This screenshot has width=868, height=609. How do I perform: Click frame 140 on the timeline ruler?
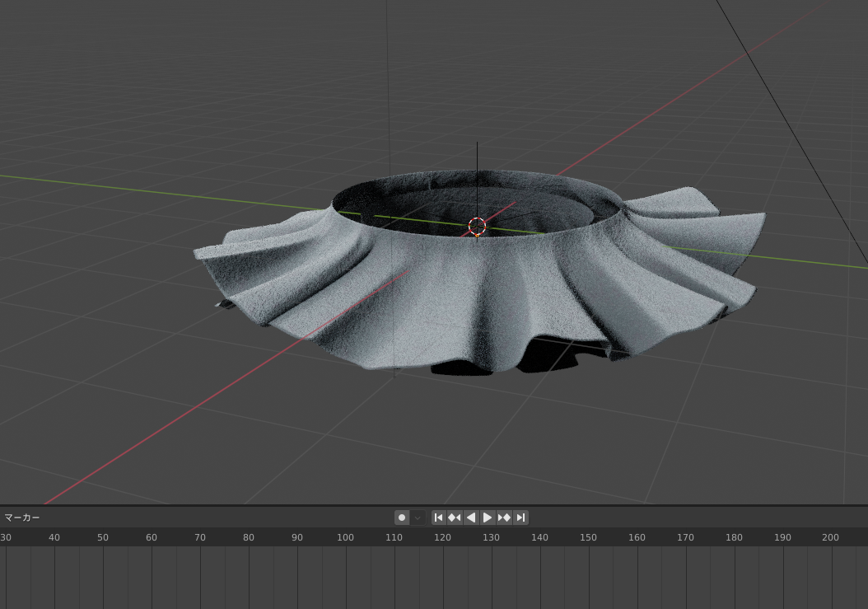pos(539,537)
